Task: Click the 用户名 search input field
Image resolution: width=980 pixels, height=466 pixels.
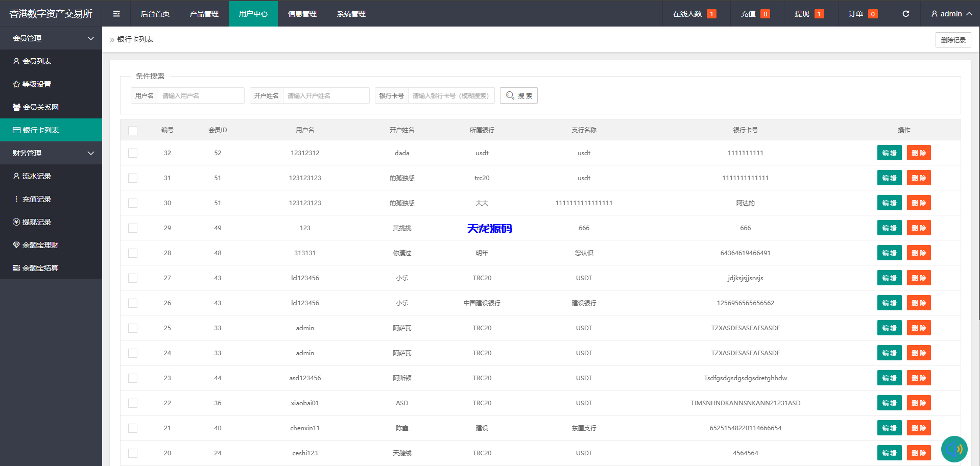Action: point(201,95)
